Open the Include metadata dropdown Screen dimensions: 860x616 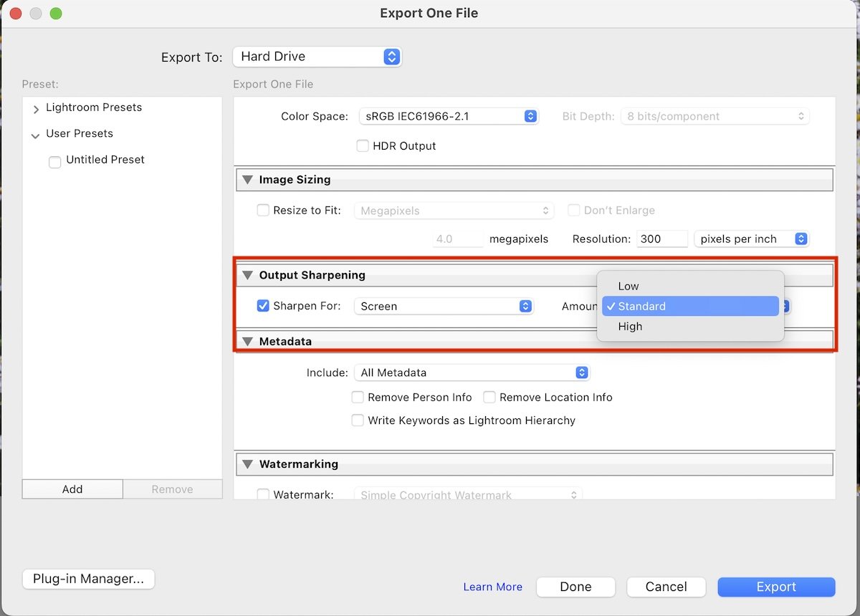pos(471,372)
